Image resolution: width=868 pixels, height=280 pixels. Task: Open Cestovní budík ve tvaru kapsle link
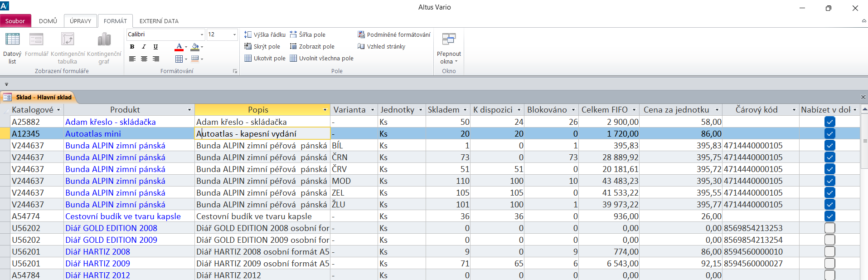pyautogui.click(x=123, y=216)
